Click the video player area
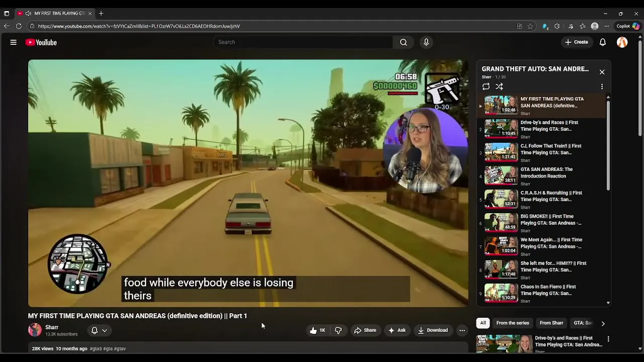Viewport: 644px width, 362px height. pyautogui.click(x=248, y=183)
